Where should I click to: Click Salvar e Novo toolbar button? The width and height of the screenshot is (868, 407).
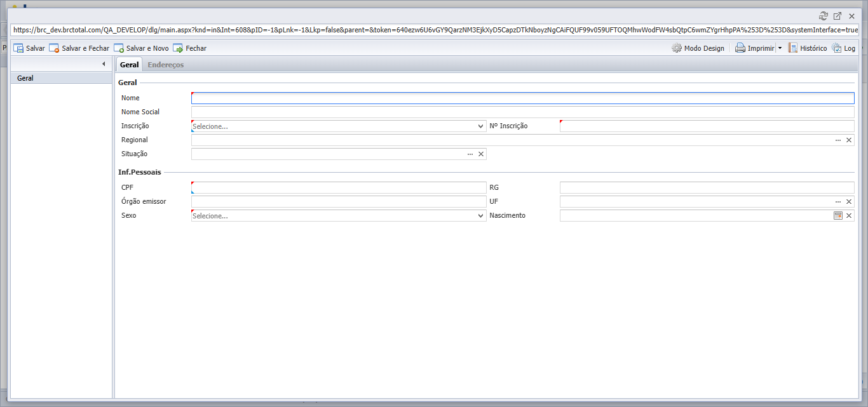142,48
